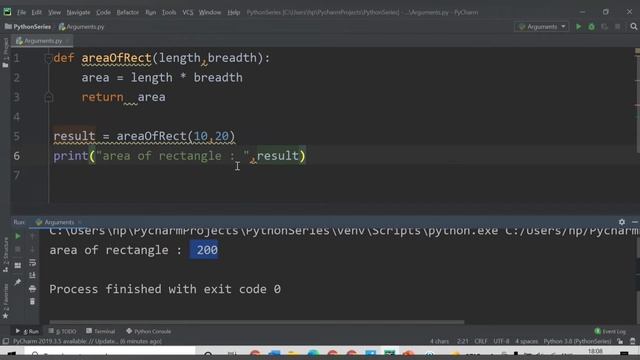This screenshot has width=640, height=360.
Task: Click the Run console horizontal scrollbar
Action: [256, 322]
